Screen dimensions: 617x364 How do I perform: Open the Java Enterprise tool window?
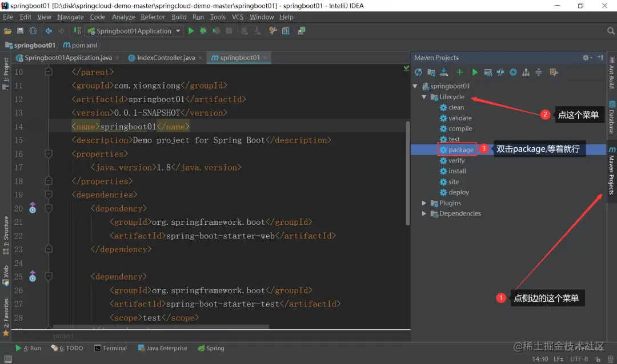(162, 348)
